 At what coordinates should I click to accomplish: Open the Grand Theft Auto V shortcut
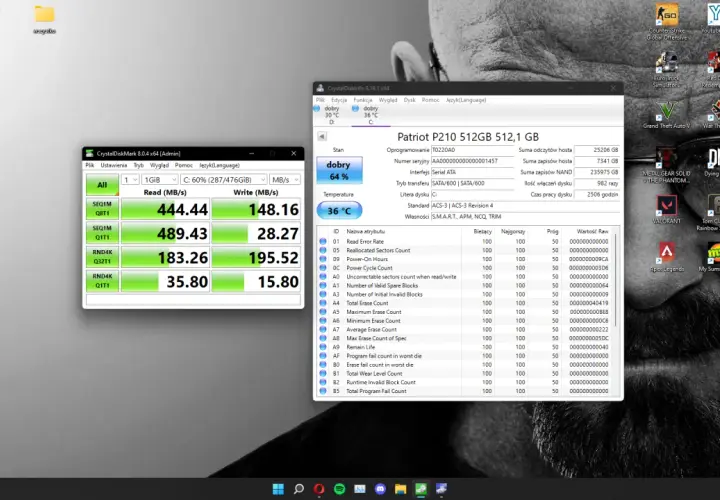click(x=667, y=115)
